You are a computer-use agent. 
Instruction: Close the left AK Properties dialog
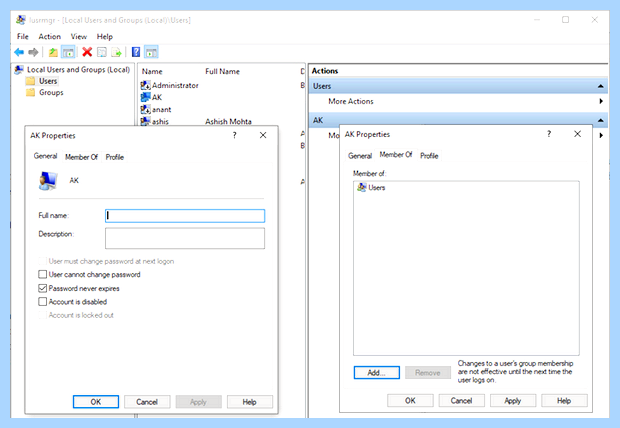coord(263,135)
